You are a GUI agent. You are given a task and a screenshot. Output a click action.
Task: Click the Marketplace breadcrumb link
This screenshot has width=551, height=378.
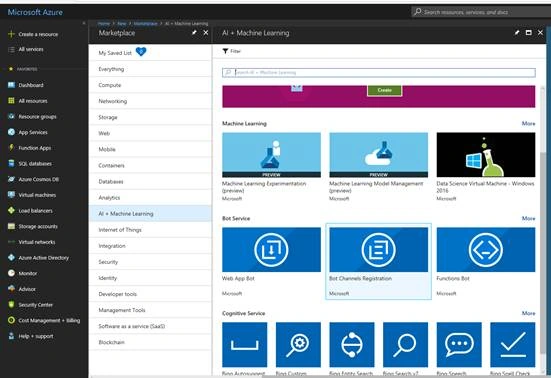click(x=145, y=24)
